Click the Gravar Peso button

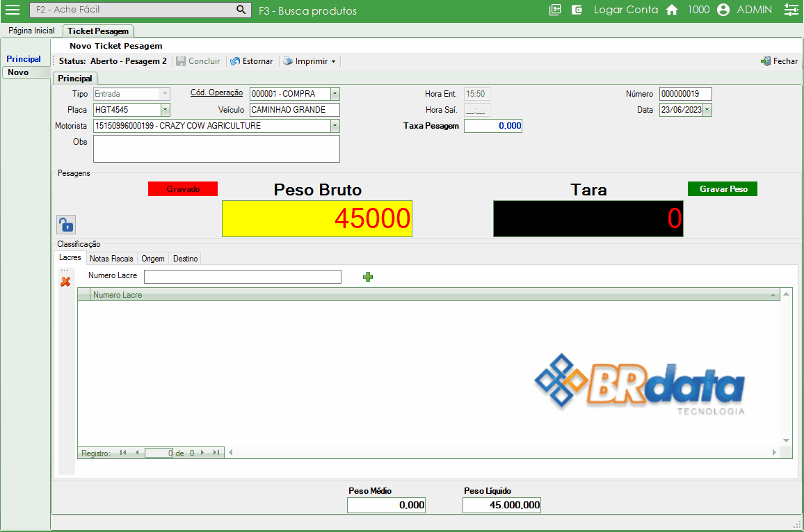722,189
